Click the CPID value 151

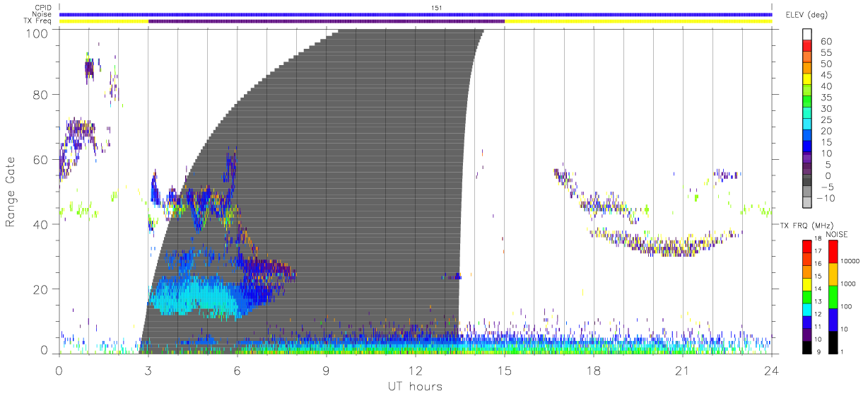pyautogui.click(x=436, y=8)
